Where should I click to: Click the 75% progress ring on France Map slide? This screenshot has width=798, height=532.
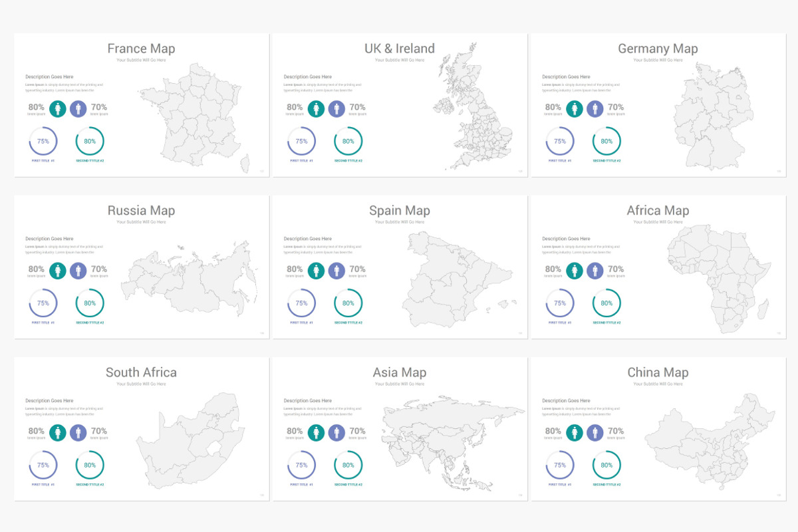click(43, 141)
